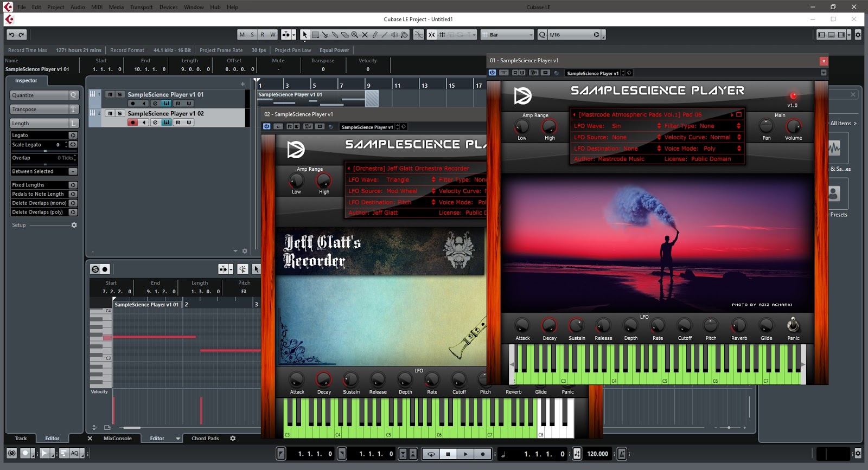Open the Devices menu
Image resolution: width=868 pixels, height=470 pixels.
pos(168,7)
